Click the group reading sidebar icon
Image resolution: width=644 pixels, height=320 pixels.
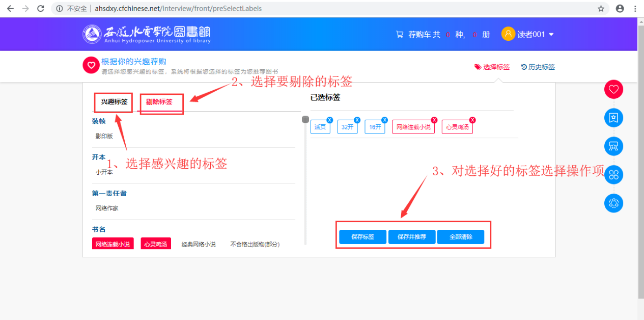click(613, 146)
